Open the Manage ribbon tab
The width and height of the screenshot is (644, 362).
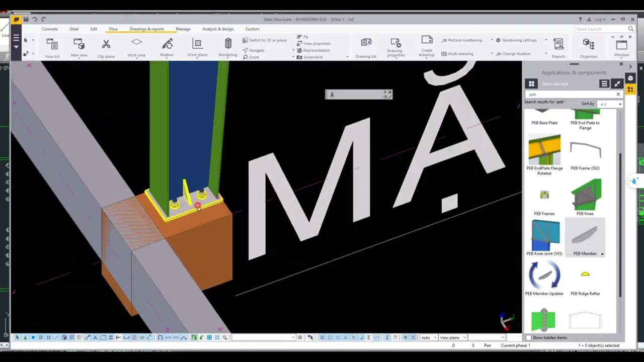[183, 29]
